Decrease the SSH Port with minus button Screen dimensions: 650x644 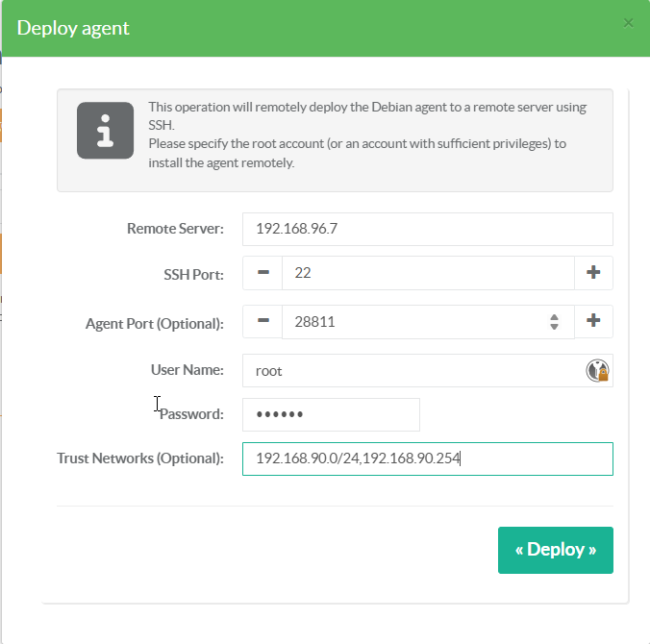pos(262,273)
